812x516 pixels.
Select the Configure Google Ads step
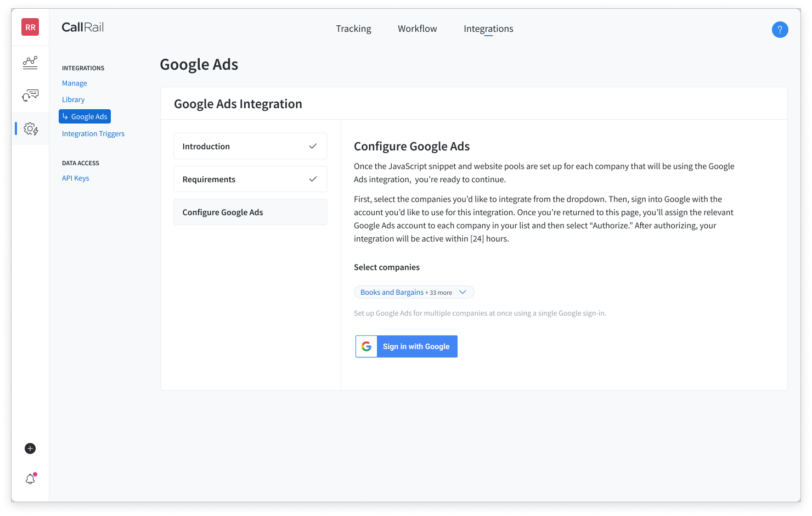(x=250, y=212)
